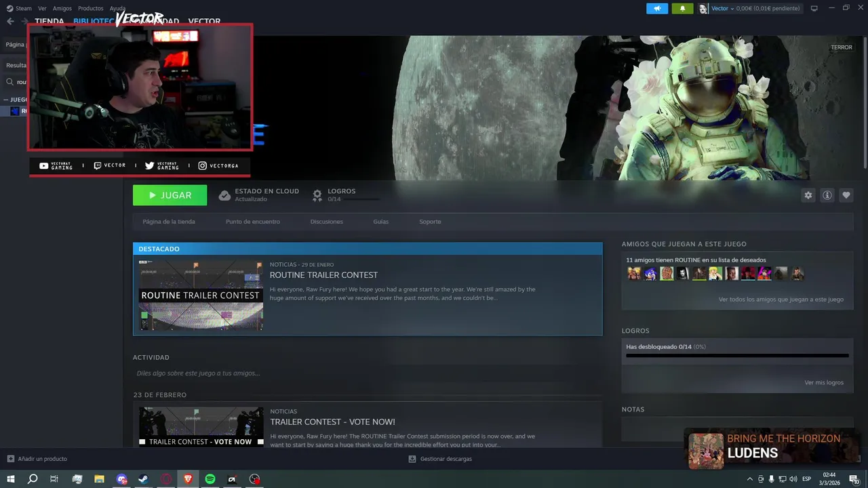868x488 pixels.
Task: Click Has desbloqueado 0/14 text
Action: (x=665, y=347)
